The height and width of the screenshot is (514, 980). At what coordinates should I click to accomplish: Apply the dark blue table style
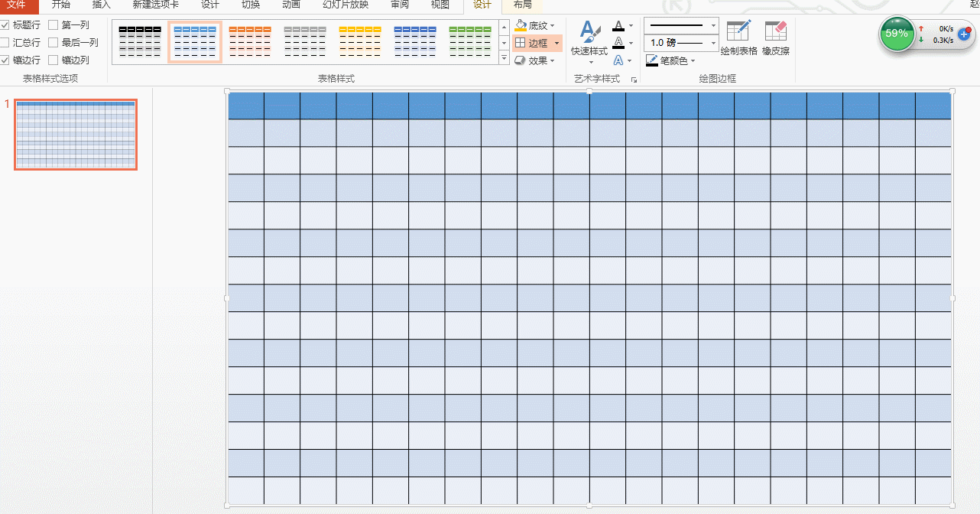(415, 42)
